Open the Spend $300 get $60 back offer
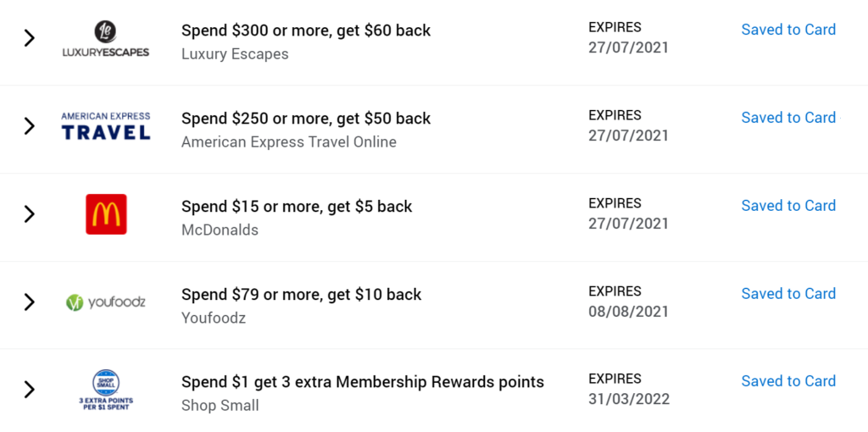The image size is (868, 432). (x=306, y=30)
